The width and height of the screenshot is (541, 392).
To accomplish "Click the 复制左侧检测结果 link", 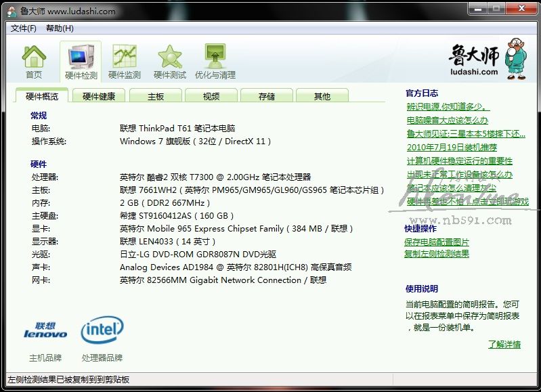I will (437, 254).
